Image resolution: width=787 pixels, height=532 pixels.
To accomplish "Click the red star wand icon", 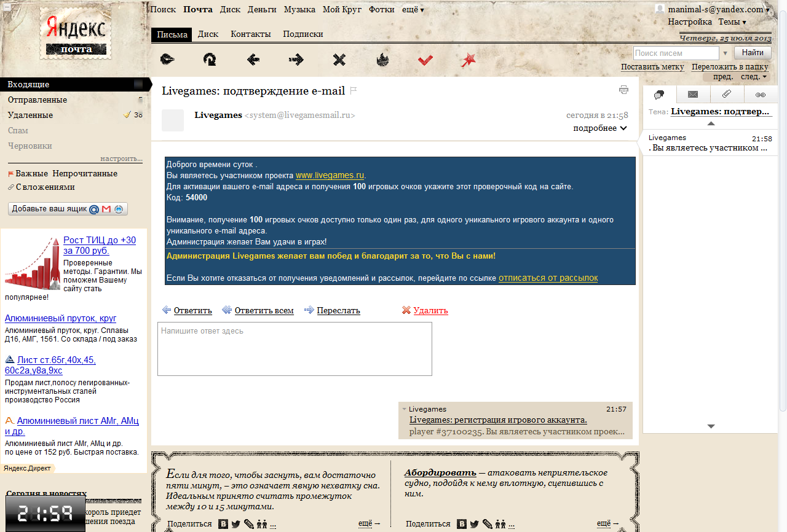I will [469, 60].
